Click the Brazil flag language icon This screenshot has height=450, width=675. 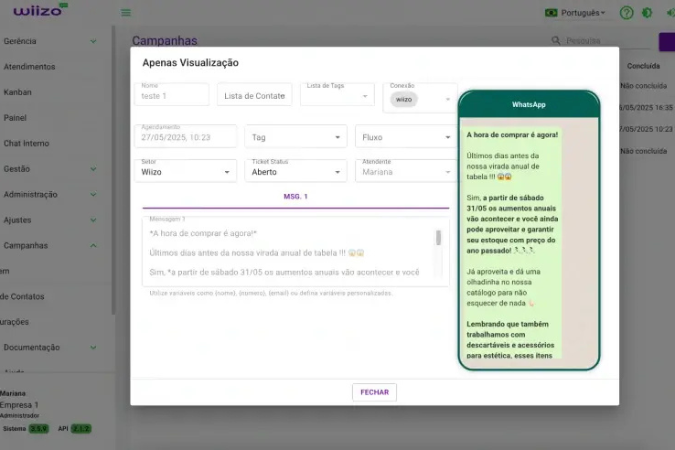tap(552, 13)
